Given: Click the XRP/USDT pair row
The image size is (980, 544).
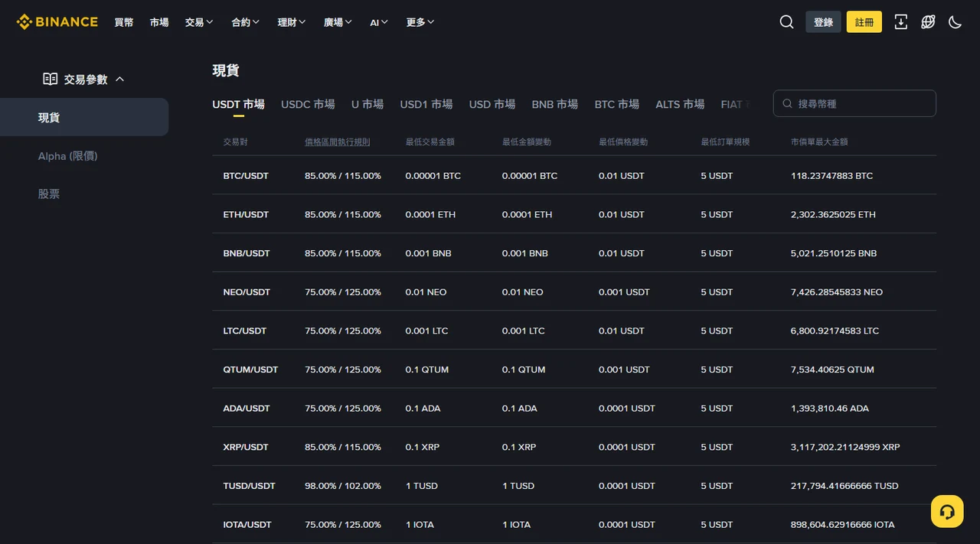Looking at the screenshot, I should click(574, 447).
